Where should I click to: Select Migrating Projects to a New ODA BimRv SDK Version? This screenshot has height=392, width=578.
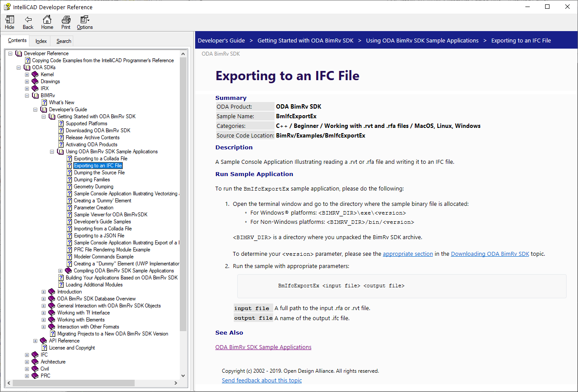(x=113, y=334)
